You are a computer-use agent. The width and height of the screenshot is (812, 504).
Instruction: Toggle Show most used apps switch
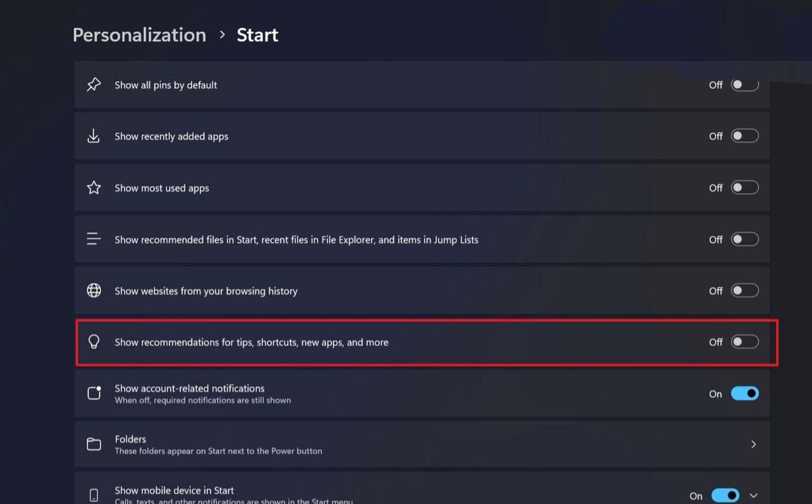[745, 188]
